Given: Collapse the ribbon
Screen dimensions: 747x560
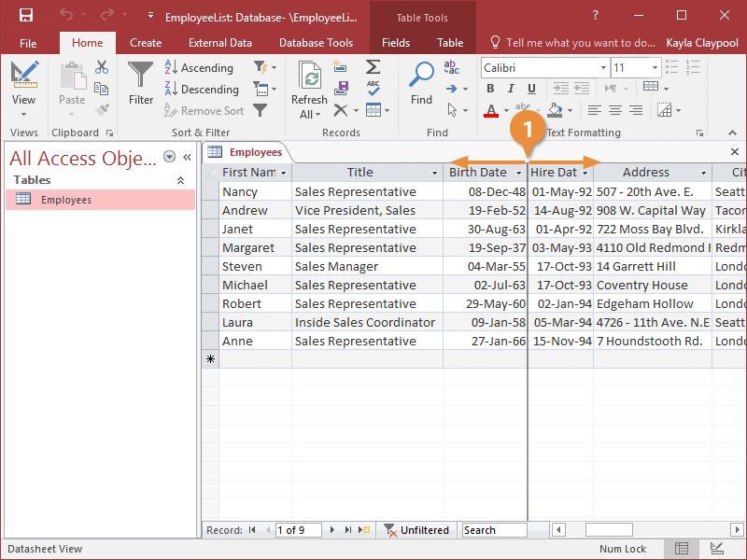Looking at the screenshot, I should 732,133.
